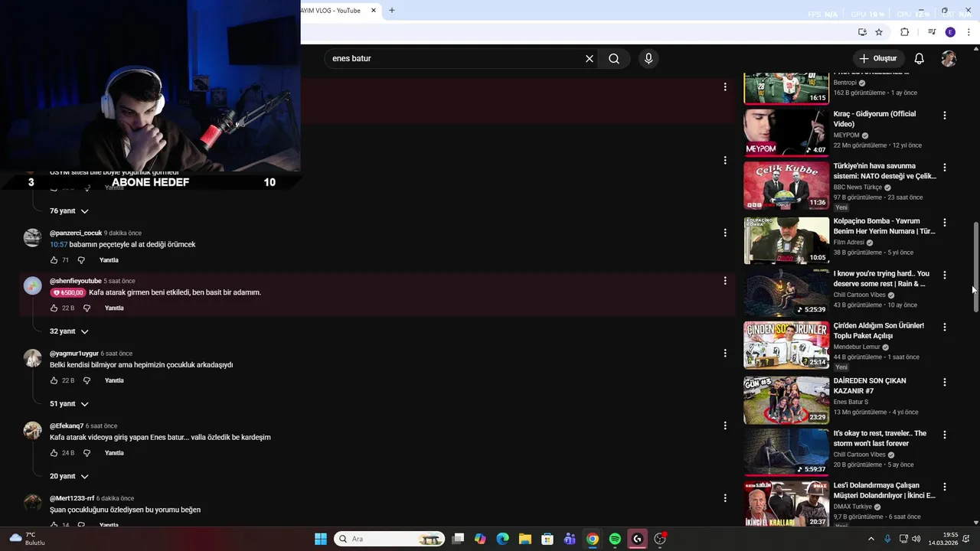Open Chrome profile E avatar
The height and width of the screenshot is (551, 980).
pyautogui.click(x=950, y=32)
